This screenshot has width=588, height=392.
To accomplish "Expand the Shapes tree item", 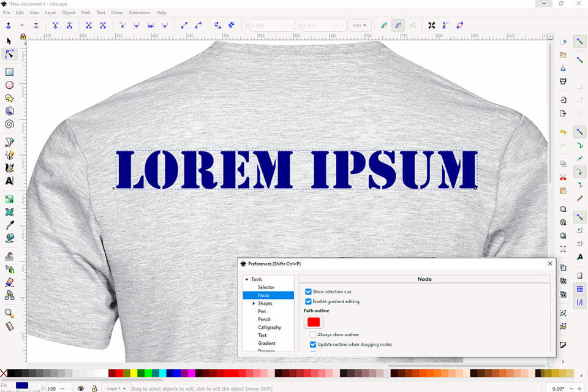I will [x=254, y=303].
